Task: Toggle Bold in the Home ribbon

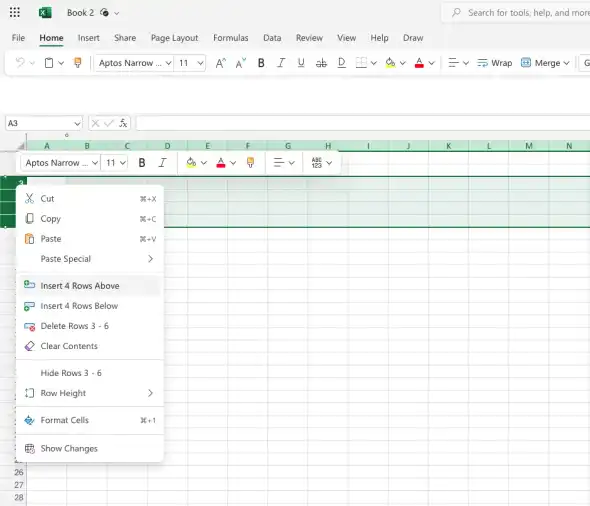Action: (261, 63)
